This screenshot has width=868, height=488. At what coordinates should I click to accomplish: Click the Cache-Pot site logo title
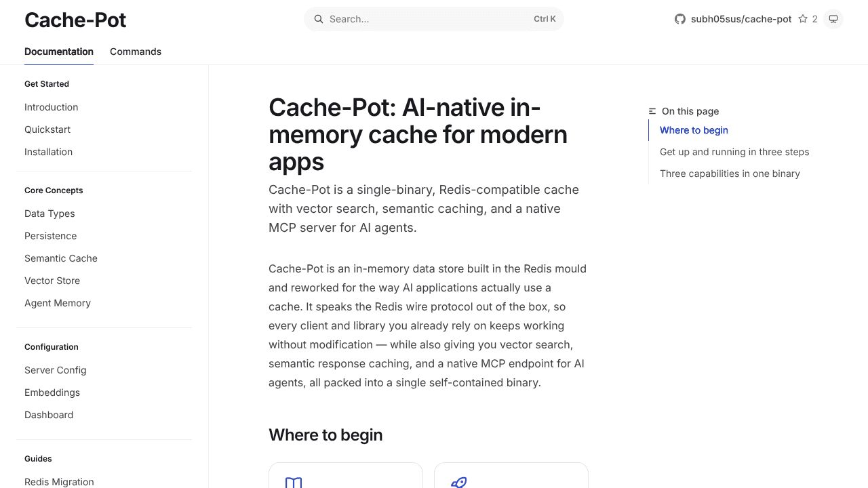pos(75,20)
